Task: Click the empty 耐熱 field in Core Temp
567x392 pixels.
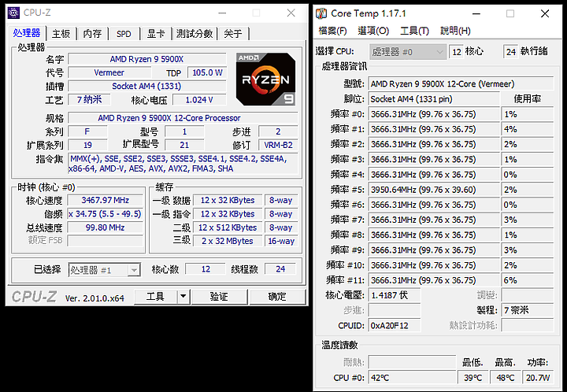Action: tap(412, 362)
